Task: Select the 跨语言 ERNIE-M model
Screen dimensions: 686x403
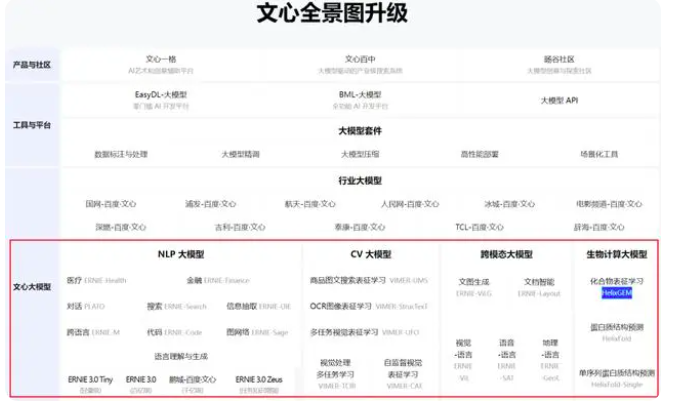Action: coord(93,333)
